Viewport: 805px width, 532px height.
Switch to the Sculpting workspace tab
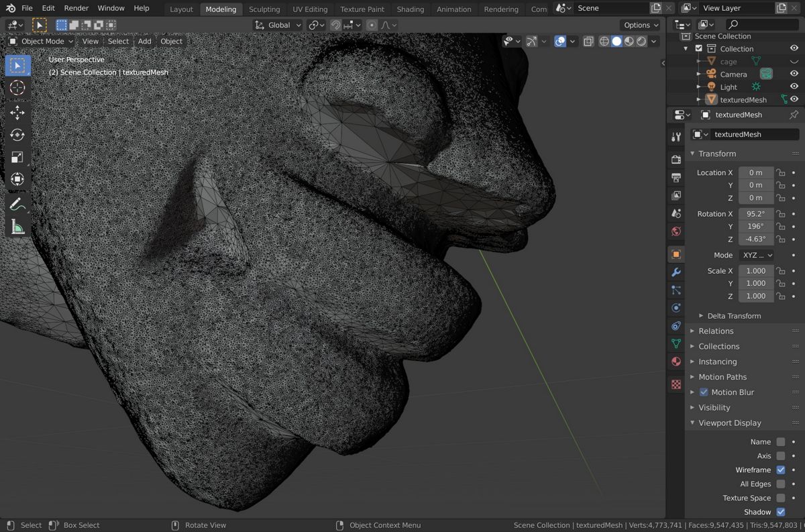tap(264, 9)
